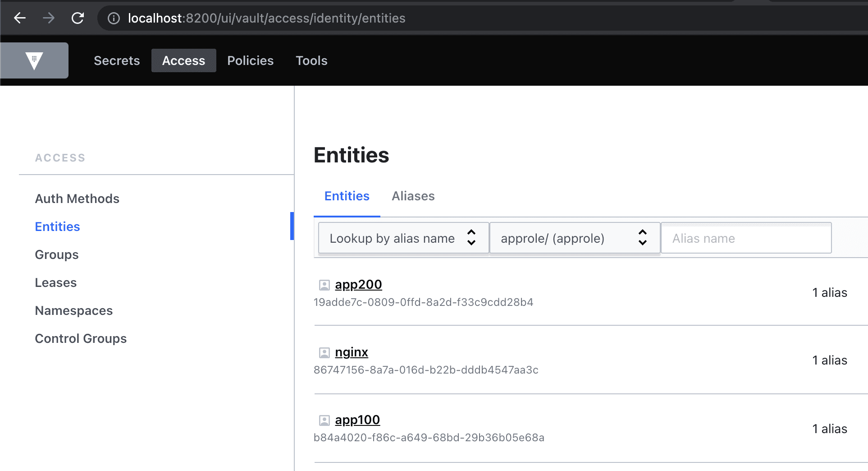868x471 pixels.
Task: Open the Tools menu
Action: click(311, 60)
